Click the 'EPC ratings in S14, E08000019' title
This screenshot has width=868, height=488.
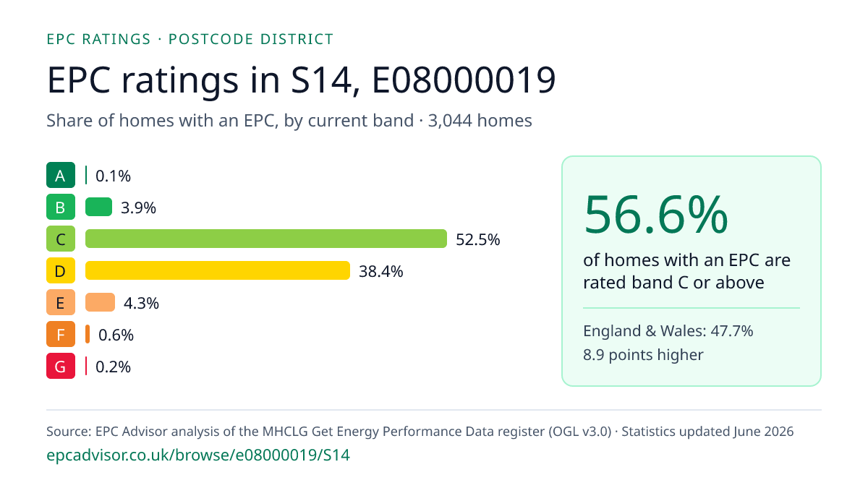coord(302,80)
